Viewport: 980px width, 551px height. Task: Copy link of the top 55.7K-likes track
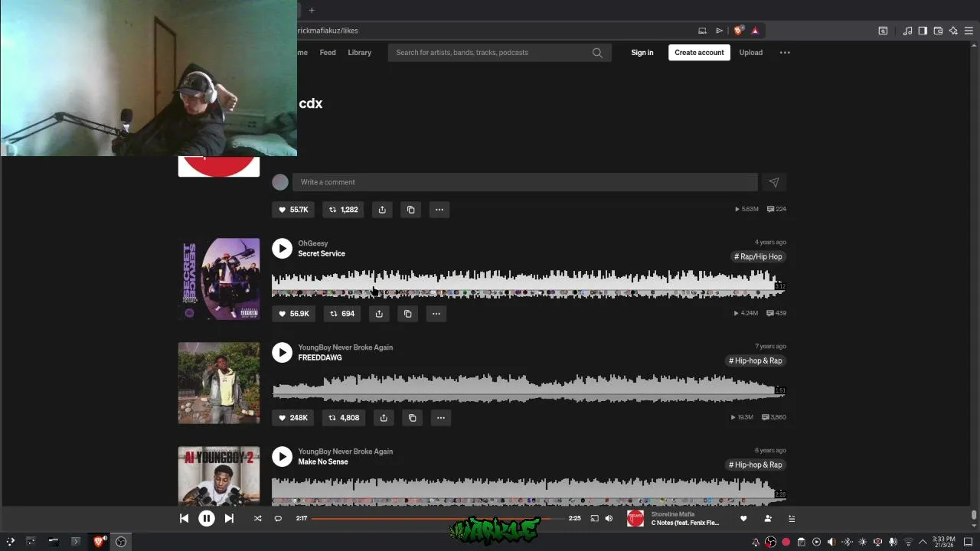coord(410,209)
